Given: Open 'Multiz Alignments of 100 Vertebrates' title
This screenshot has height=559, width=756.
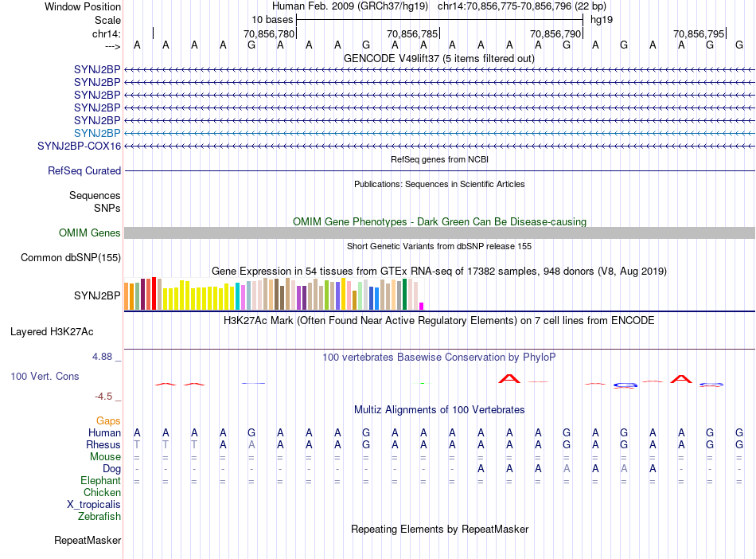Looking at the screenshot, I should pyautogui.click(x=439, y=410).
